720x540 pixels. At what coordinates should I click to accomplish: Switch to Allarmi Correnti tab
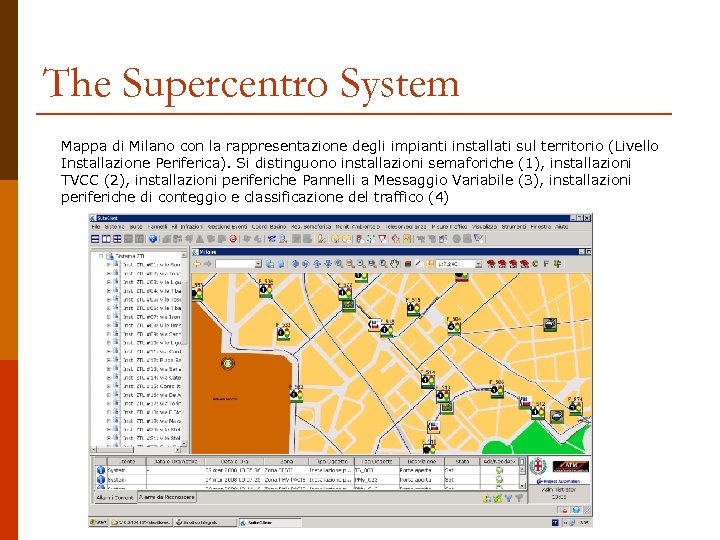[x=114, y=497]
